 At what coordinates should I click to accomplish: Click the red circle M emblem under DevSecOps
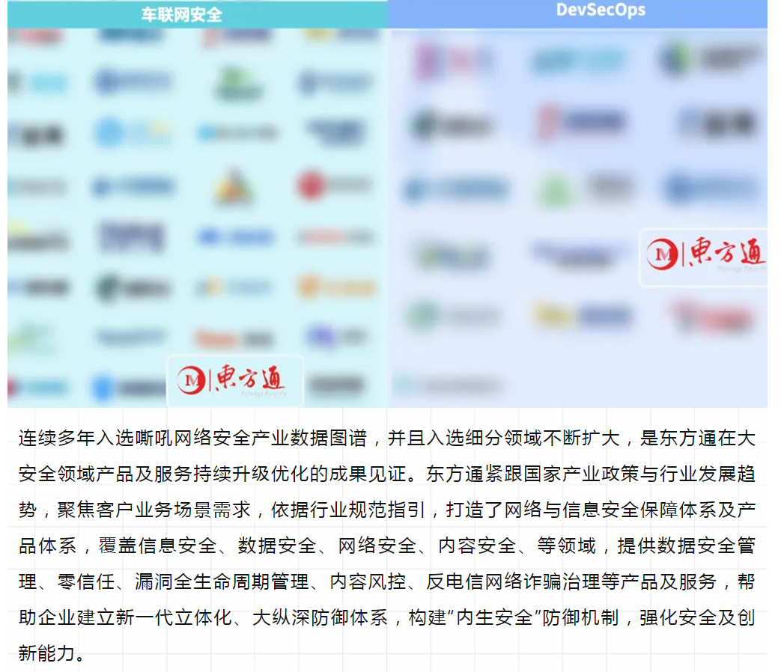[663, 255]
